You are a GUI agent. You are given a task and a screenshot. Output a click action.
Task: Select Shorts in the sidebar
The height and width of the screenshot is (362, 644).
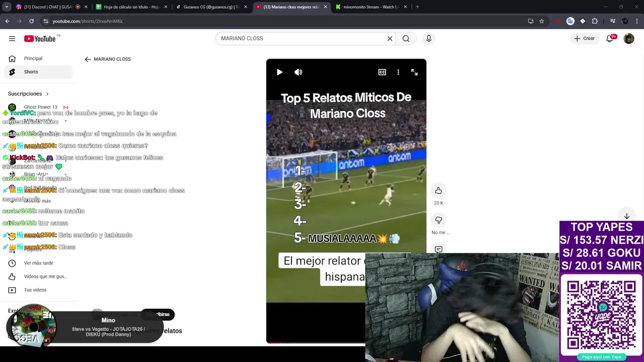38,72
